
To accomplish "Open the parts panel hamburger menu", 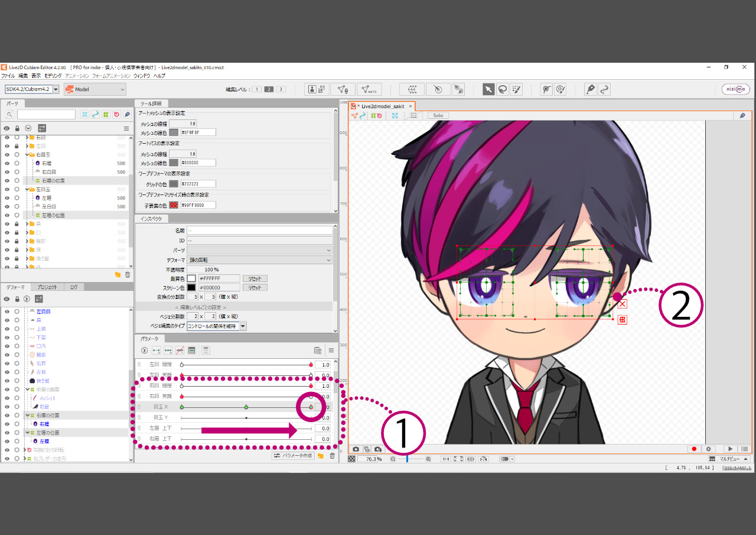I will tap(126, 128).
